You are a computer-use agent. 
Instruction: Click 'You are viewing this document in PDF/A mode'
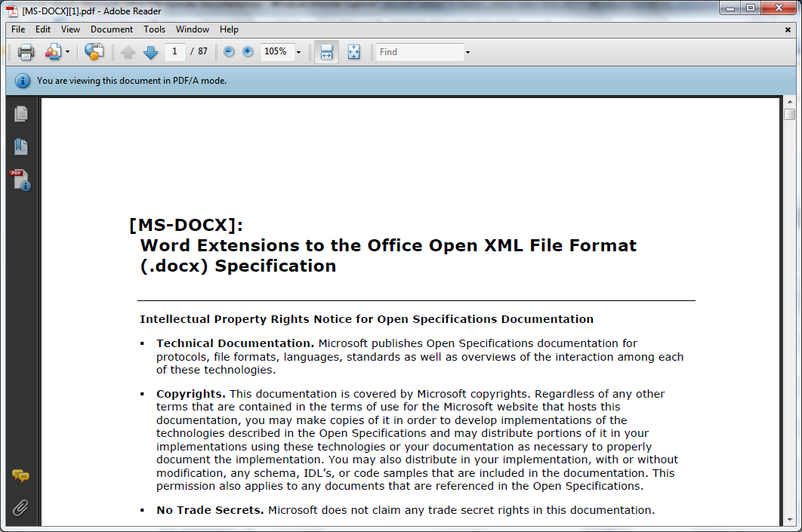point(131,81)
